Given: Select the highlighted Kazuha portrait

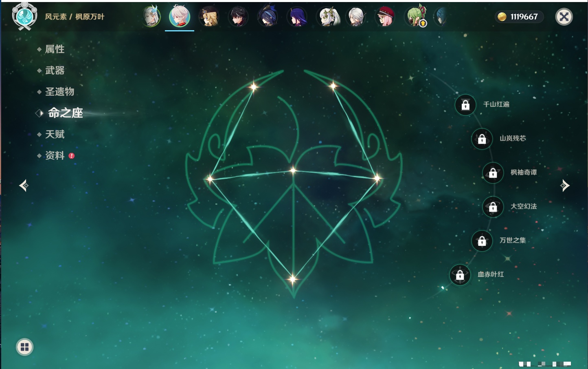Looking at the screenshot, I should coord(180,16).
